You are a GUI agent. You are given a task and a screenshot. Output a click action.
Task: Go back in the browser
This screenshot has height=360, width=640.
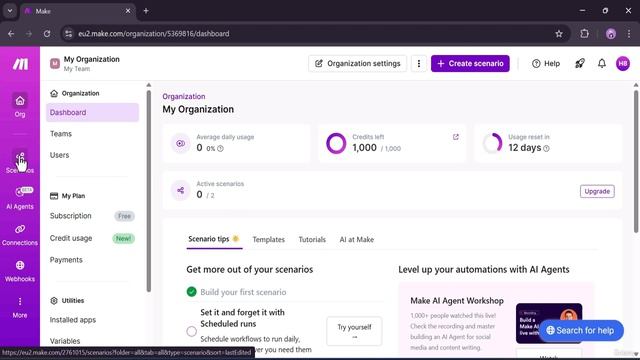11,34
